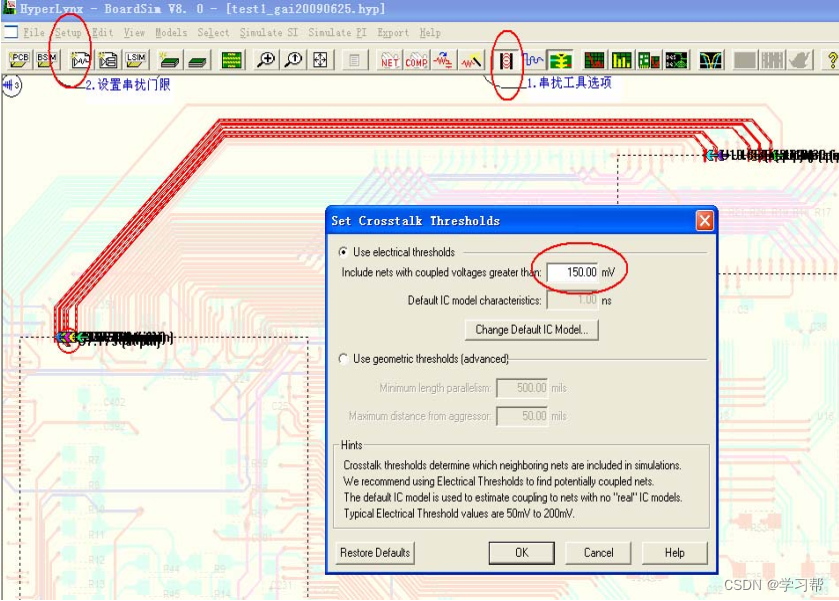Click the new stackup icon with star
839x601 pixels.
170,60
